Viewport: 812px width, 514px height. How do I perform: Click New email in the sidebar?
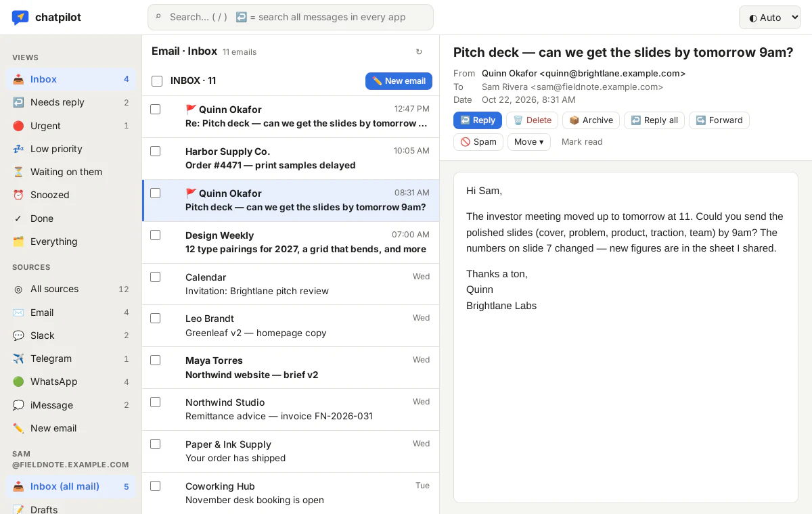[71, 428]
